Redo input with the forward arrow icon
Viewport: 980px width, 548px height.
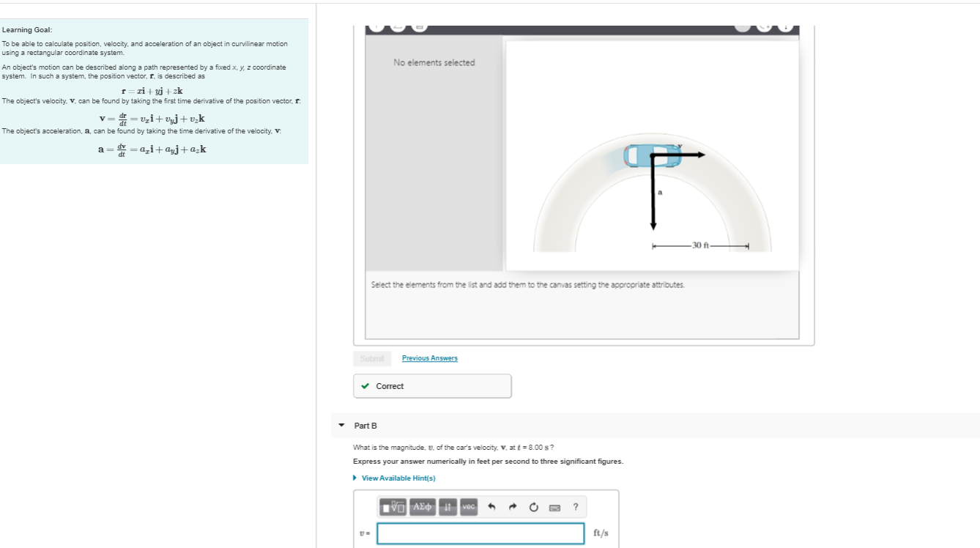coord(511,506)
